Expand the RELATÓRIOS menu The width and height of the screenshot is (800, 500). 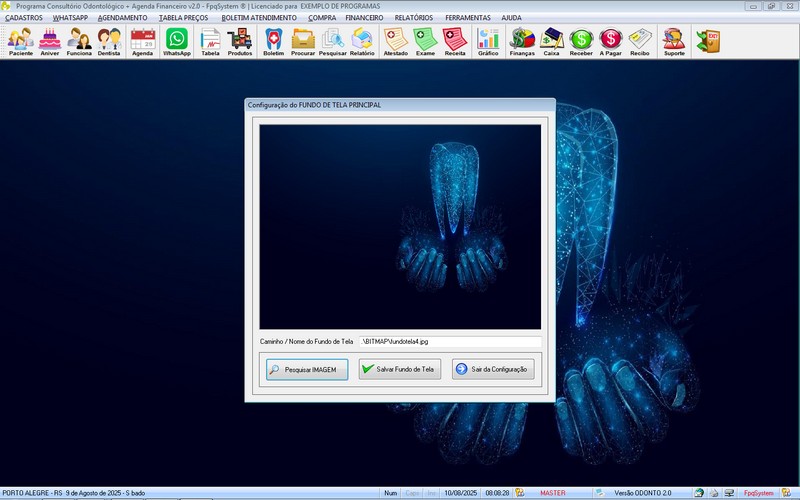pos(414,18)
